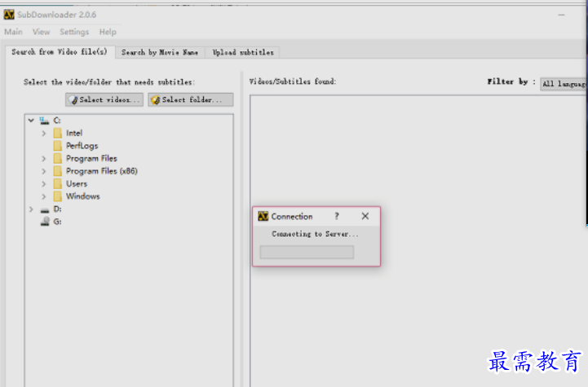The width and height of the screenshot is (588, 387).
Task: Click the Users folder name
Action: coord(77,184)
